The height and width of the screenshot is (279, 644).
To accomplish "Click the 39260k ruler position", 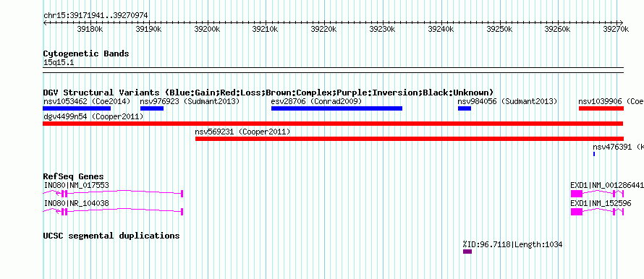I will coord(558,29).
